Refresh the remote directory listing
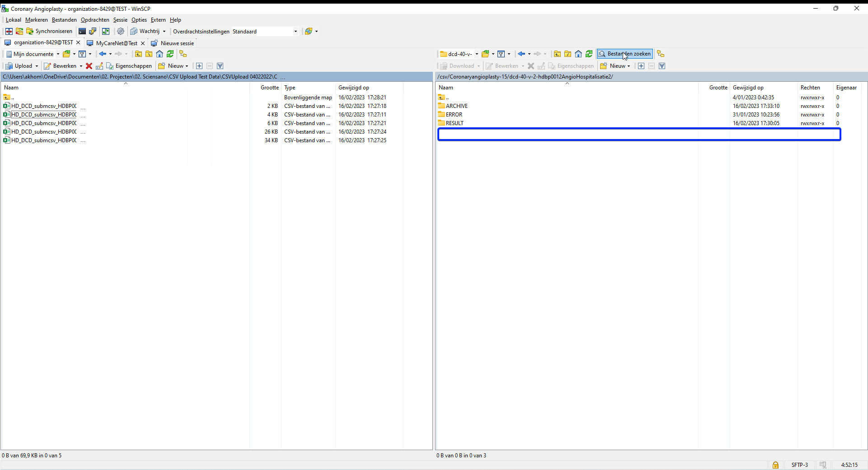868x470 pixels. click(589, 54)
